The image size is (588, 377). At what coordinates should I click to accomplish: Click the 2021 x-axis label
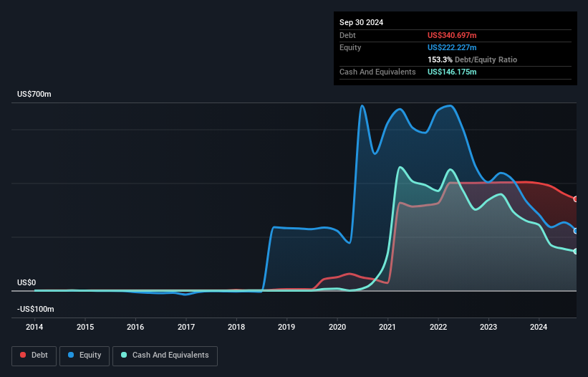(387, 327)
